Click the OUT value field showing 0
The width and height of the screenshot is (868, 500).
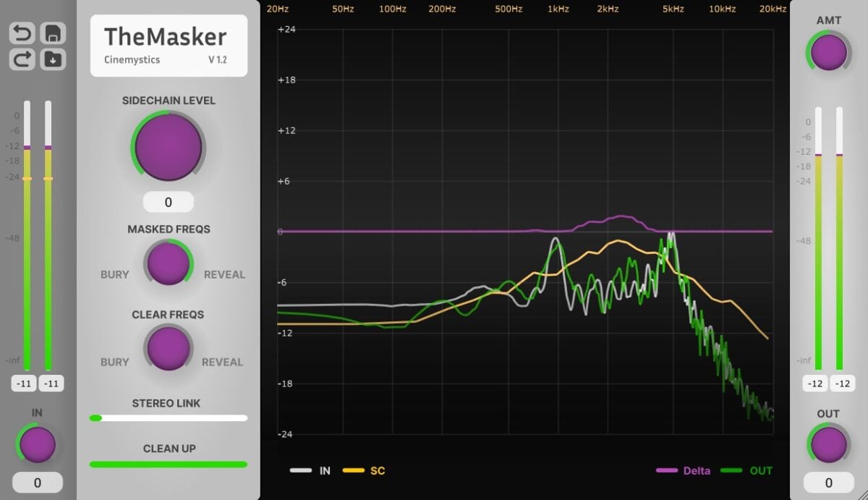pyautogui.click(x=829, y=482)
